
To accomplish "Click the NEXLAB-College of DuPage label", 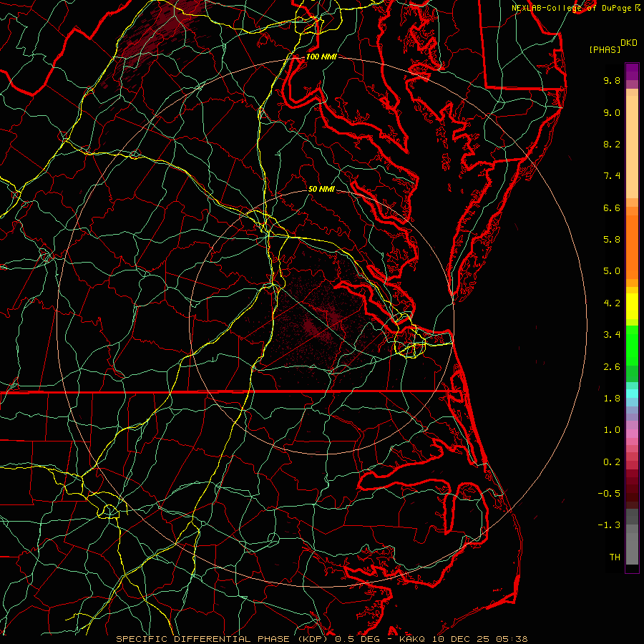I will pos(573,8).
